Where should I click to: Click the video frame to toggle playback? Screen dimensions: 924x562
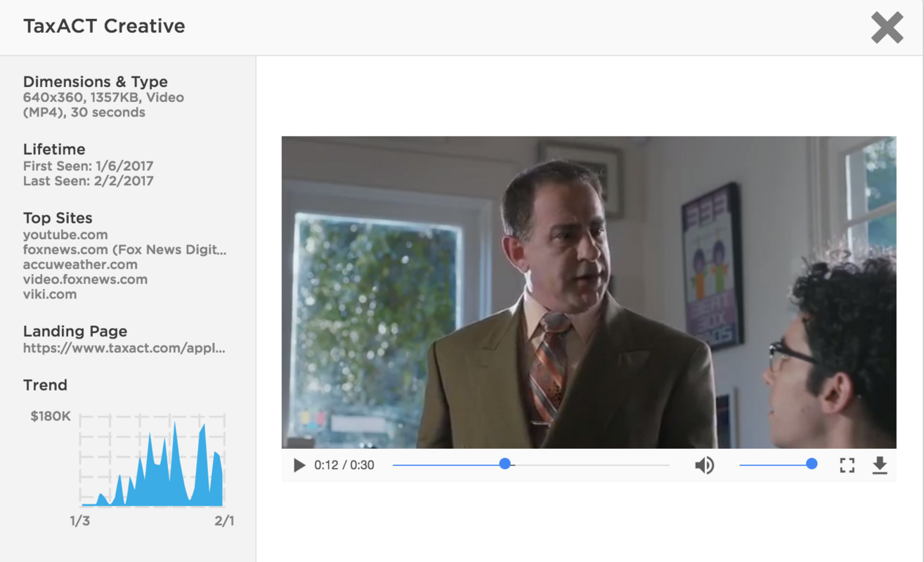pos(589,292)
